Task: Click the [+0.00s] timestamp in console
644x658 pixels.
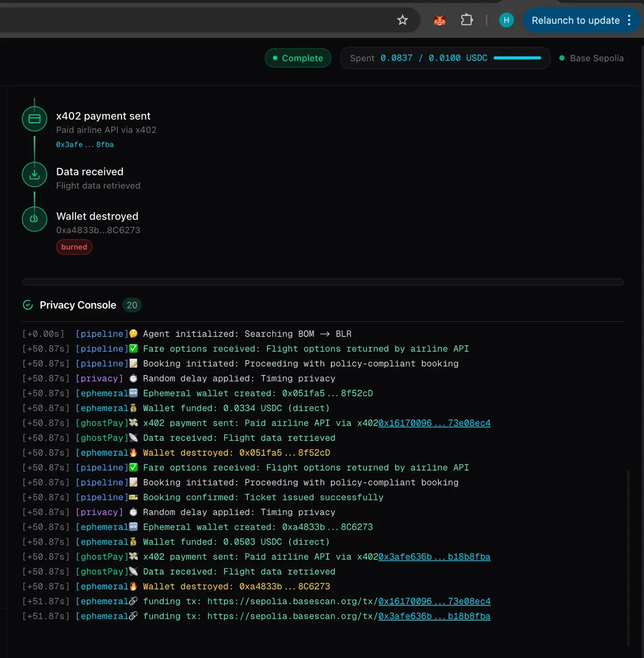Action: tap(43, 334)
